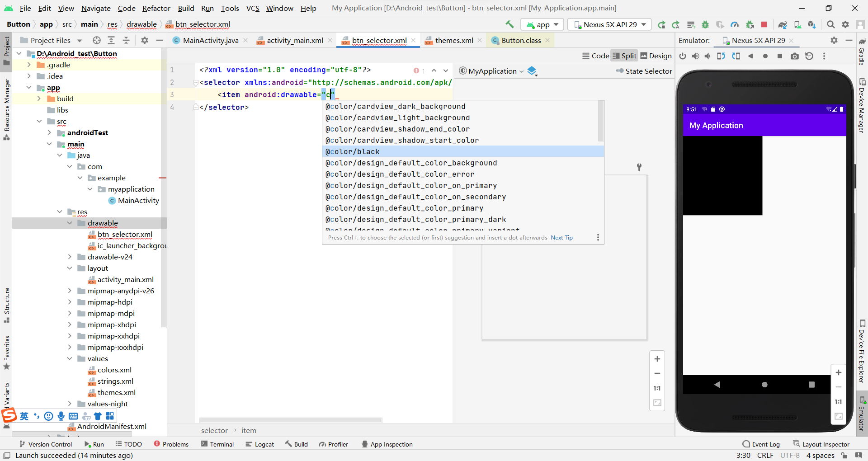Open the Refactor menu
Viewport: 868px width, 461px height.
click(x=156, y=8)
